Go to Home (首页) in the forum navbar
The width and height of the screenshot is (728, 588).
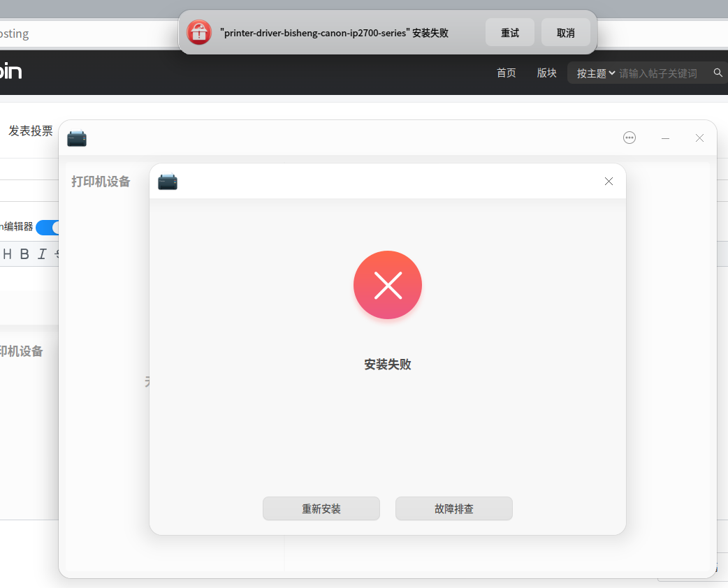coord(506,73)
